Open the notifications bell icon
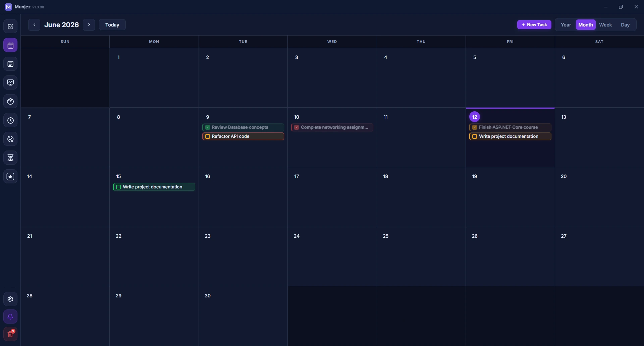This screenshot has width=644, height=346. click(x=10, y=317)
